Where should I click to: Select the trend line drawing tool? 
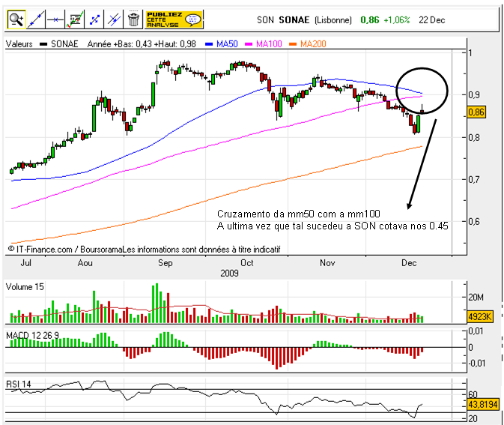click(36, 19)
